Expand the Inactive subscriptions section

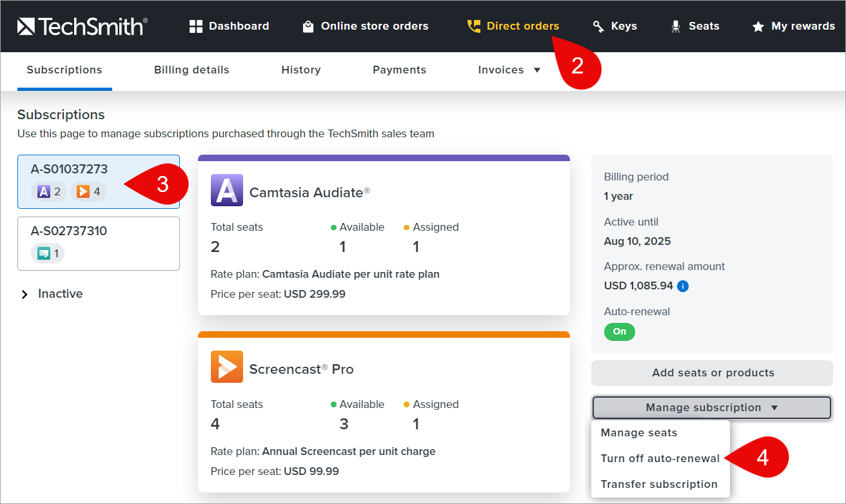[52, 294]
